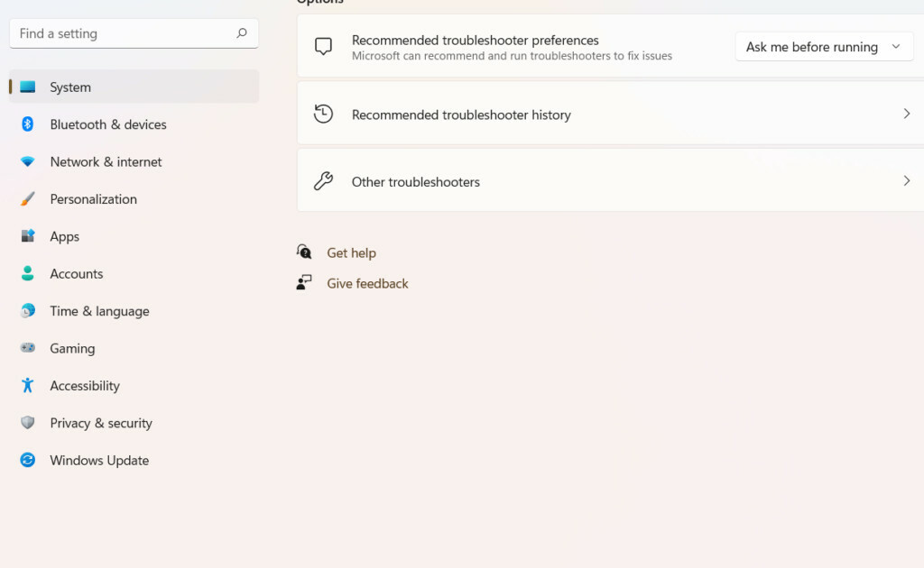
Task: Click the Personalization paintbrush icon
Action: tap(28, 199)
